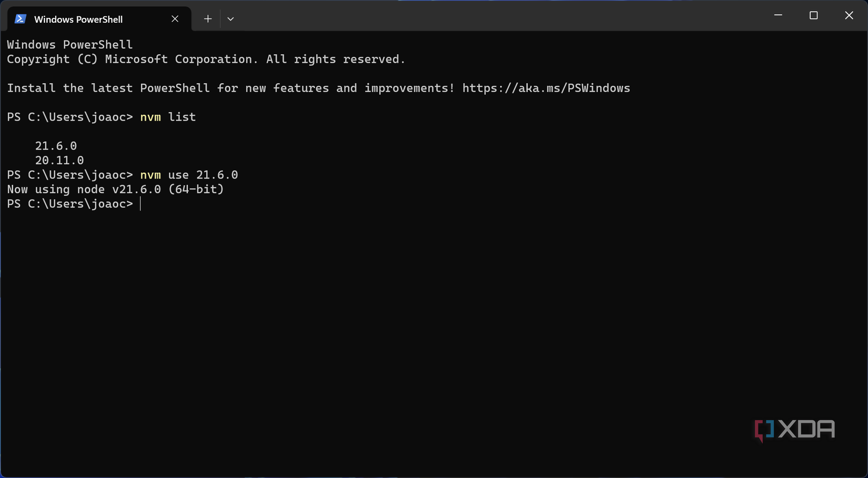Click the 'Install the latest PowerShell' message text
Screen dimensions: 868x478
click(230, 88)
